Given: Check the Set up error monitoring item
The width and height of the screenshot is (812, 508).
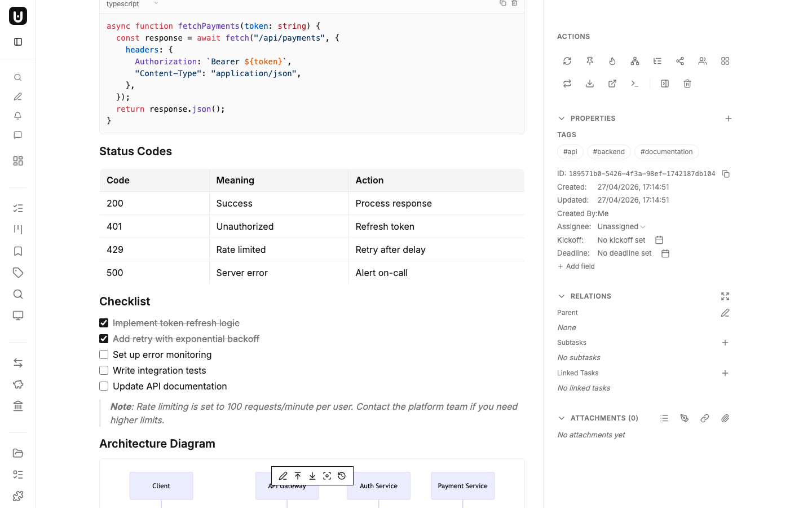Looking at the screenshot, I should coord(104,354).
